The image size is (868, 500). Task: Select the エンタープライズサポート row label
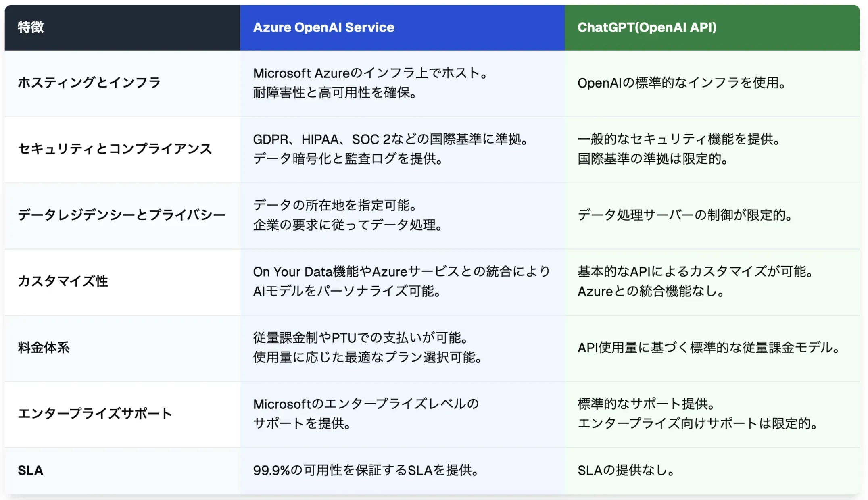point(95,413)
